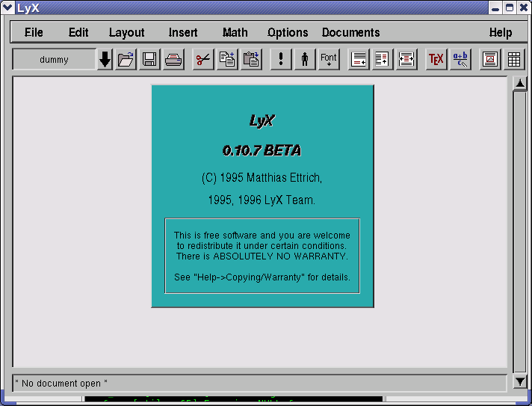Image resolution: width=532 pixels, height=406 pixels.
Task: Toggle noun style with person icon
Action: 305,59
